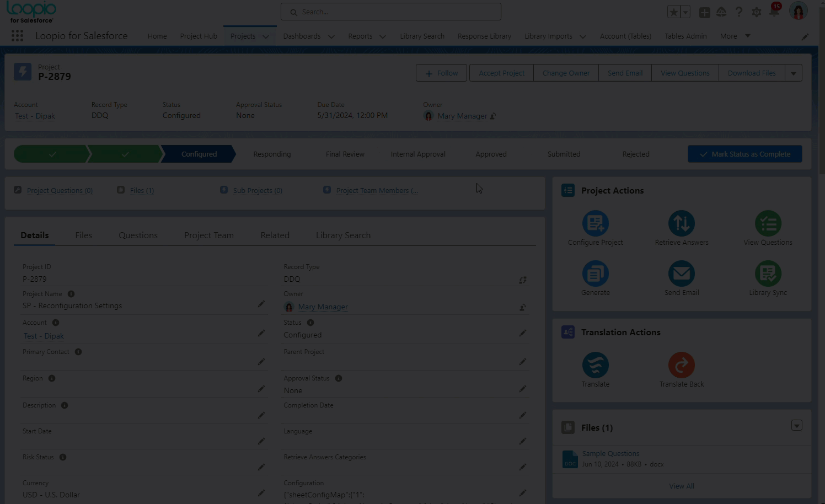Expand the Projects tab dropdown
The height and width of the screenshot is (504, 825).
[266, 36]
